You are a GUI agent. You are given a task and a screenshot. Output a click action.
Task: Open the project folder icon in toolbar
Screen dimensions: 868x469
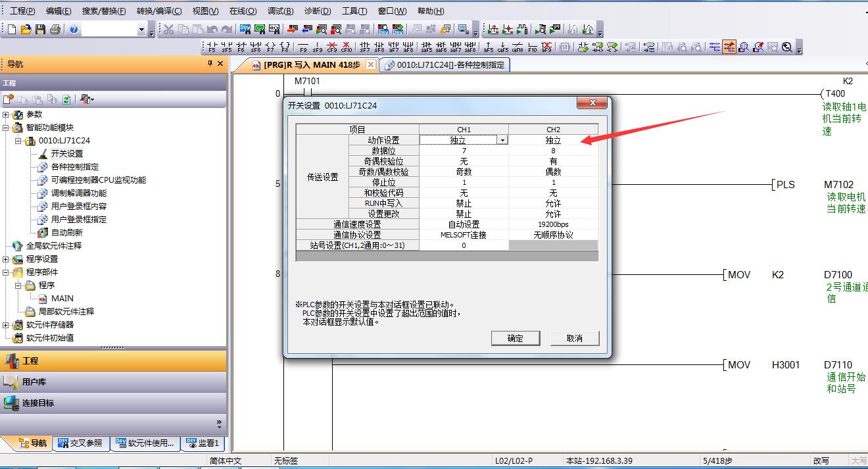click(x=26, y=30)
